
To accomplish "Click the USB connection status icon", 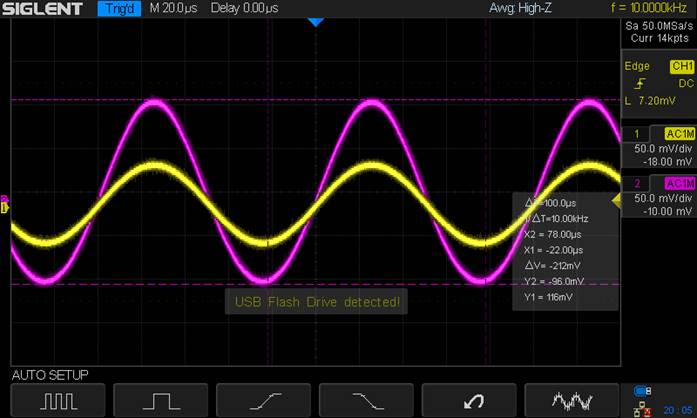I will (642, 391).
